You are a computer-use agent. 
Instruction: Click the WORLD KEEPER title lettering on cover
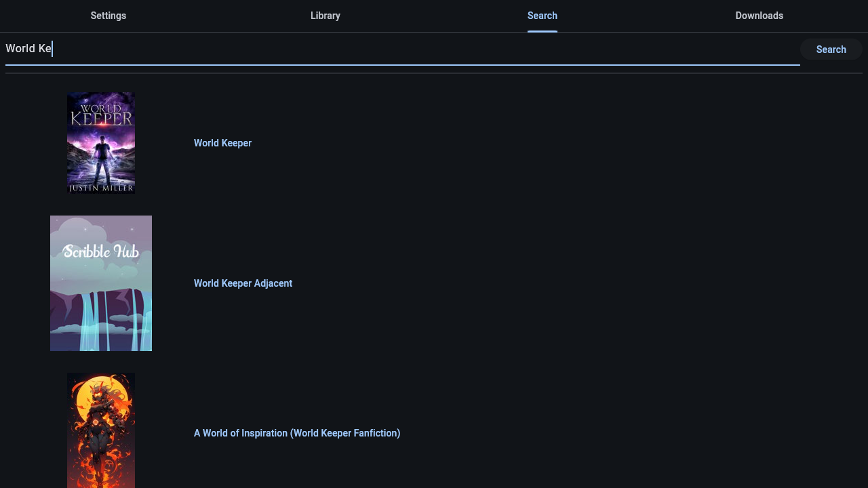click(x=101, y=114)
